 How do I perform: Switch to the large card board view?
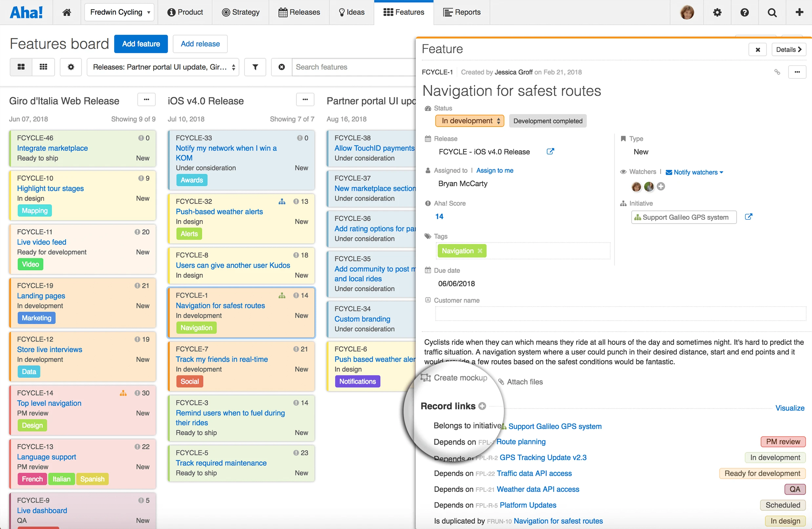[21, 67]
